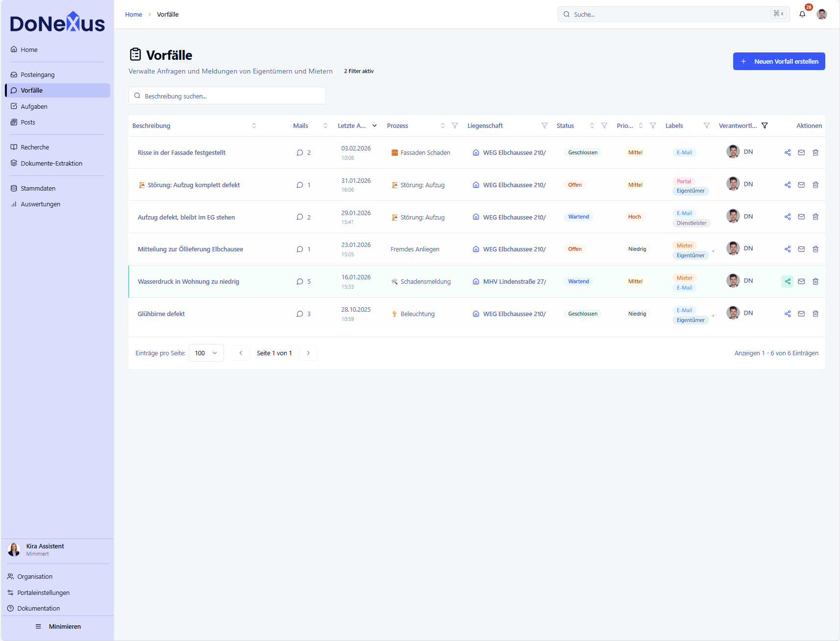This screenshot has width=840, height=641.
Task: Open the notifications bell with 28 badge
Action: (x=802, y=14)
